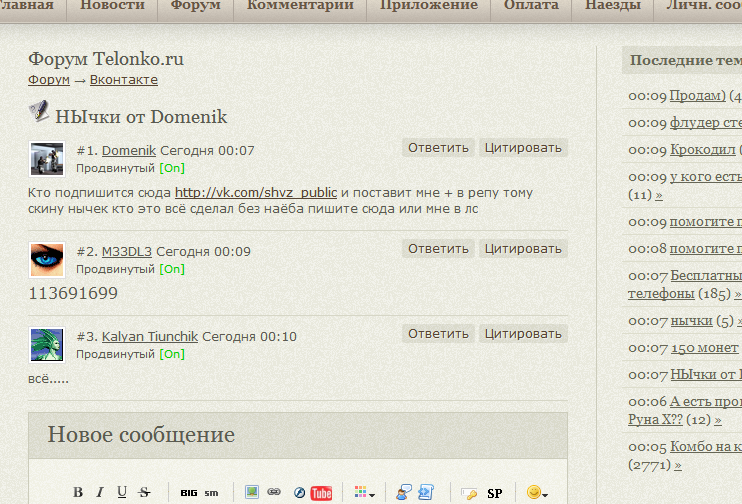Image resolution: width=742 pixels, height=504 pixels.
Task: Go to the Оплата menu tab
Action: pyautogui.click(x=531, y=6)
